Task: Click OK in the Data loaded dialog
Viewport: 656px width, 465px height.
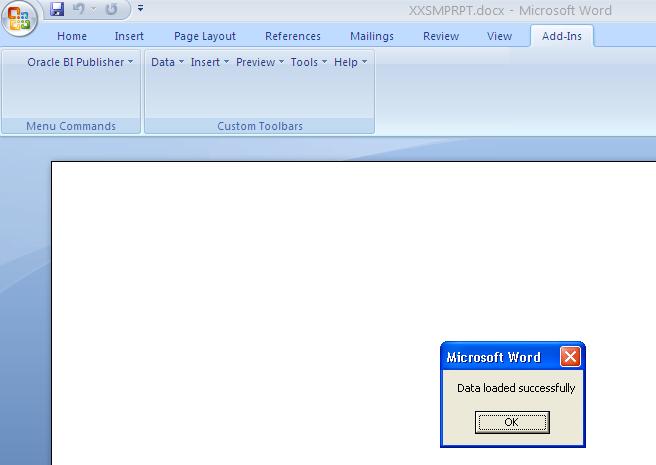Action: click(512, 422)
